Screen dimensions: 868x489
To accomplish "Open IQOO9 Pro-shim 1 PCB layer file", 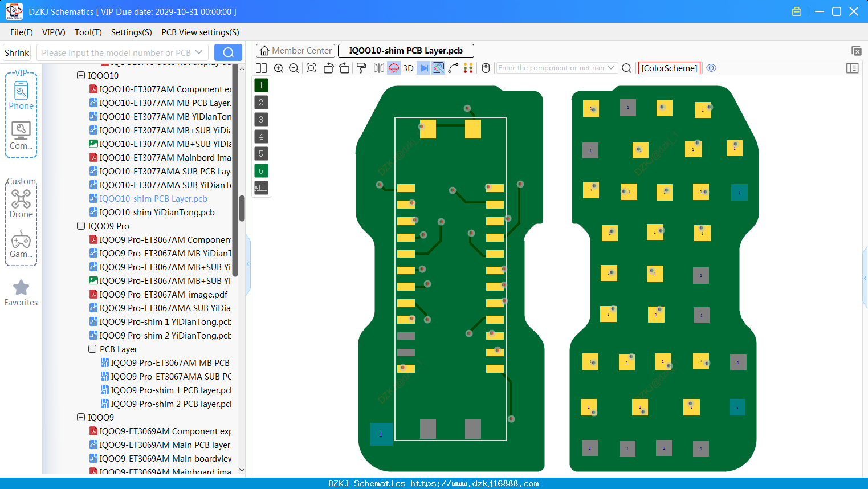I will pyautogui.click(x=166, y=390).
